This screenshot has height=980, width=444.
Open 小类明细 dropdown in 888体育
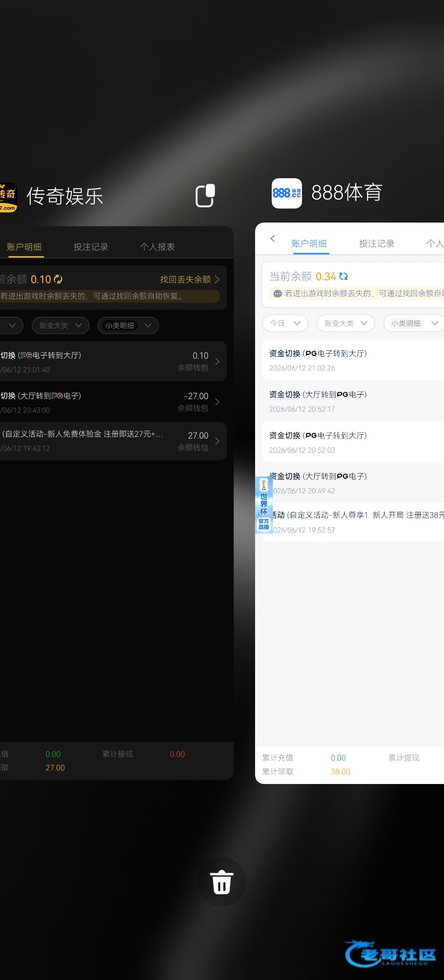click(414, 323)
